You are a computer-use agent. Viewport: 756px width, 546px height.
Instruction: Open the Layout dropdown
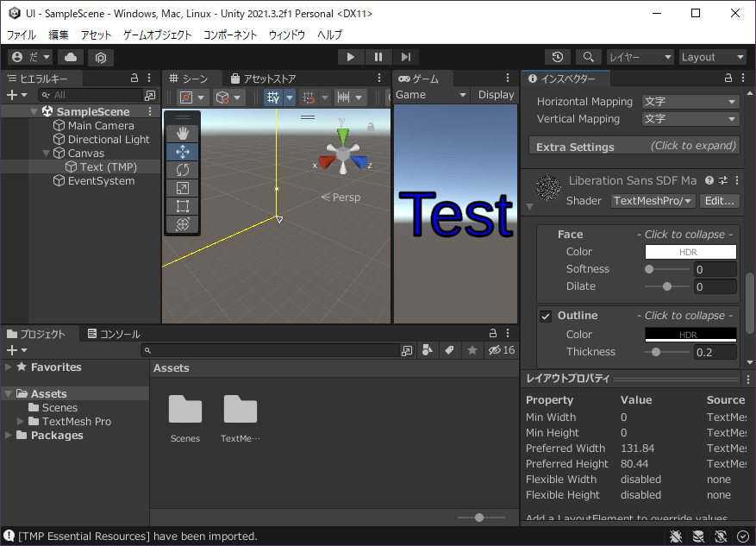pyautogui.click(x=713, y=57)
